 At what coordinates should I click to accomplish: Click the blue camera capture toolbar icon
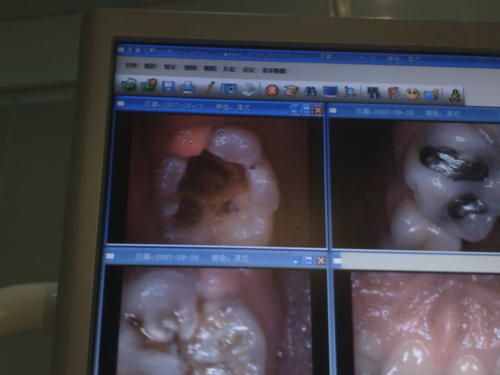pos(229,88)
